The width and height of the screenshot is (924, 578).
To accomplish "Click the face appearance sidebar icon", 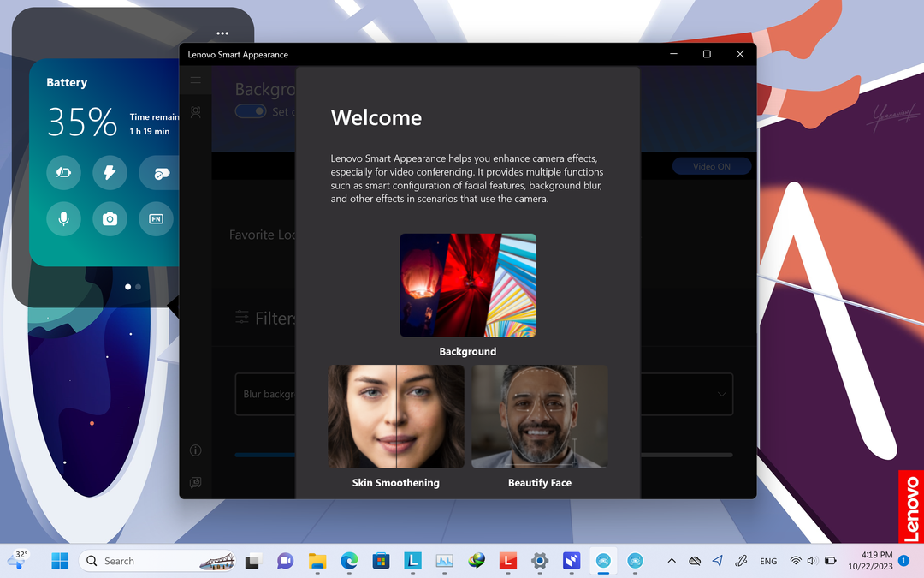I will (196, 112).
